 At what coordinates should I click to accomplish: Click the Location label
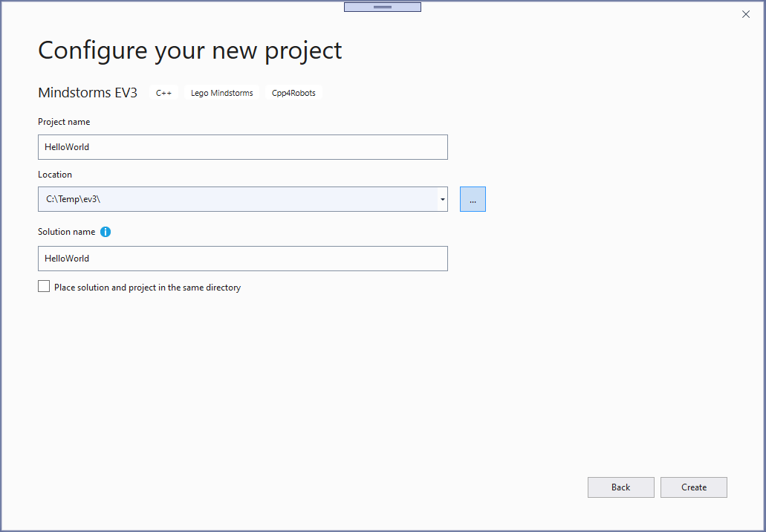click(55, 175)
